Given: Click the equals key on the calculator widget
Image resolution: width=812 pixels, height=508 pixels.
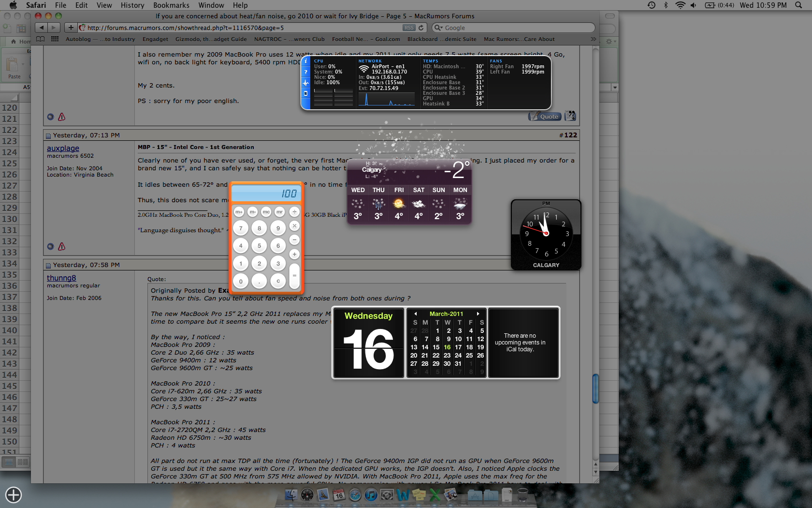Looking at the screenshot, I should click(x=294, y=275).
